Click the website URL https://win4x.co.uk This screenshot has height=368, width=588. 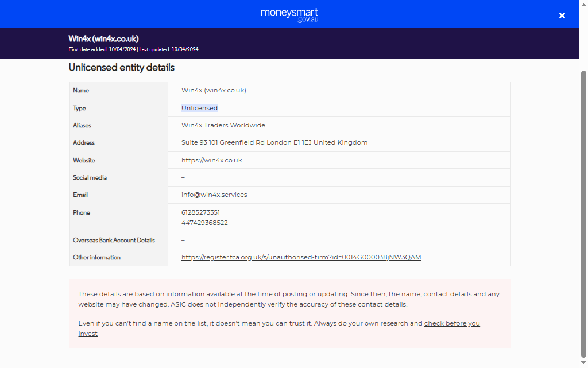tap(211, 160)
